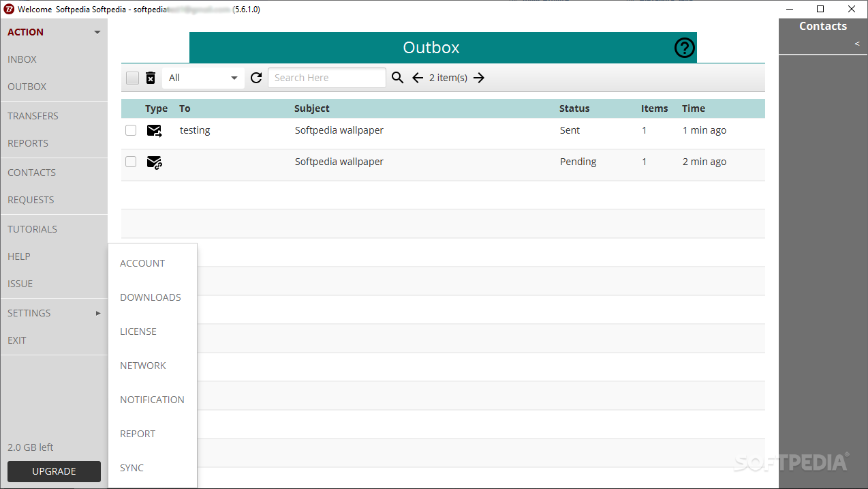Check the box for the testing row
This screenshot has height=489, width=868.
coord(131,130)
